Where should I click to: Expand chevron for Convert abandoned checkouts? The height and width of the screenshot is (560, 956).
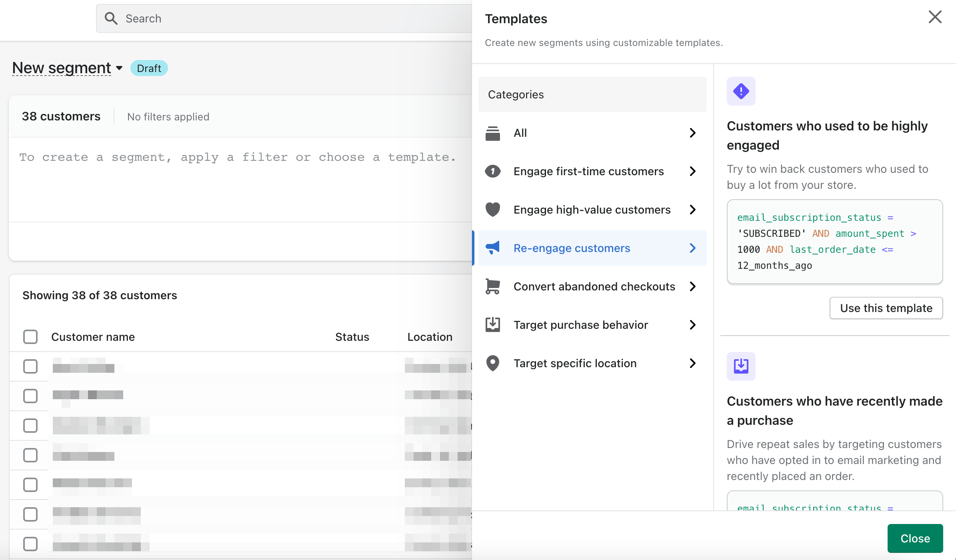coord(693,286)
